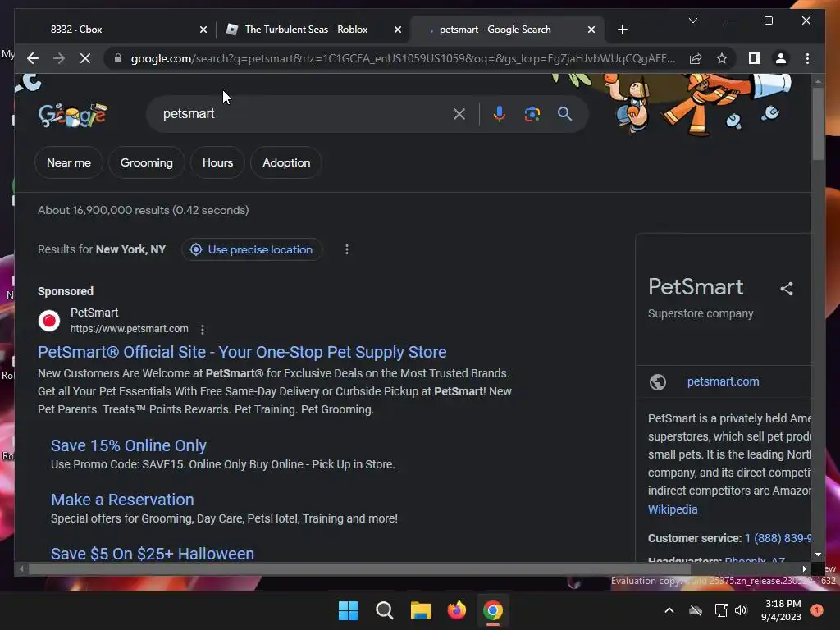The height and width of the screenshot is (630, 840).
Task: Open Chrome profile menu
Action: click(781, 58)
